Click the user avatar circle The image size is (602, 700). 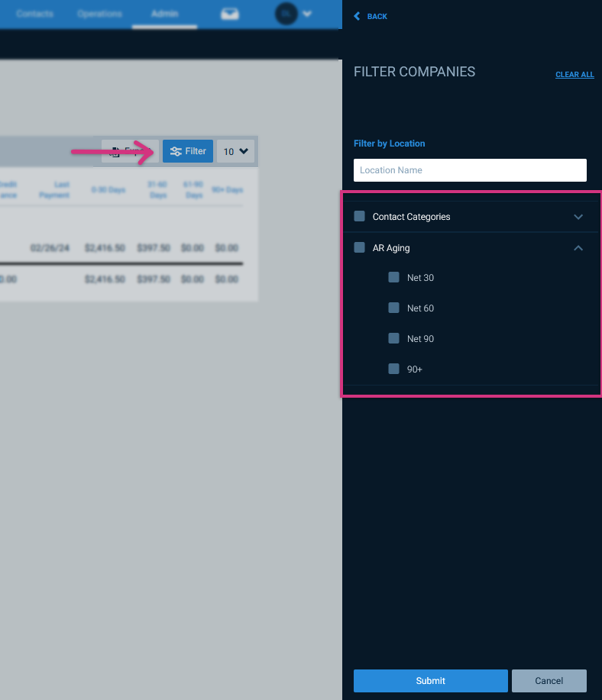pos(286,14)
